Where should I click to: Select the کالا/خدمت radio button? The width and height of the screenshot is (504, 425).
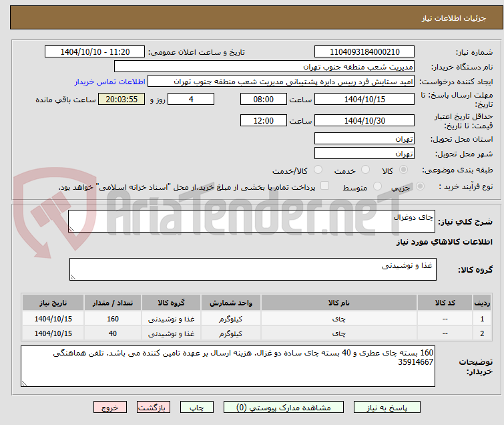(x=318, y=170)
